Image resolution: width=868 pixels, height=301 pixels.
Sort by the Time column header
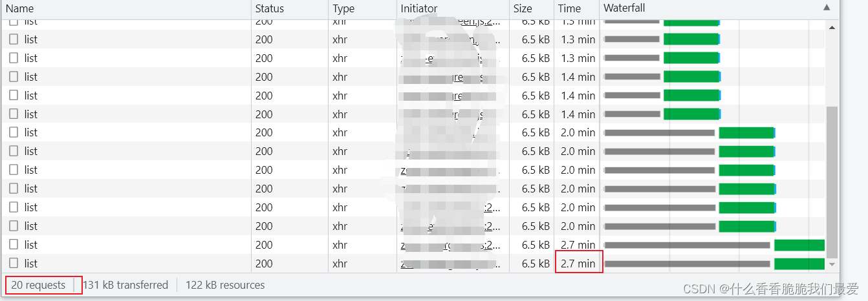click(569, 9)
